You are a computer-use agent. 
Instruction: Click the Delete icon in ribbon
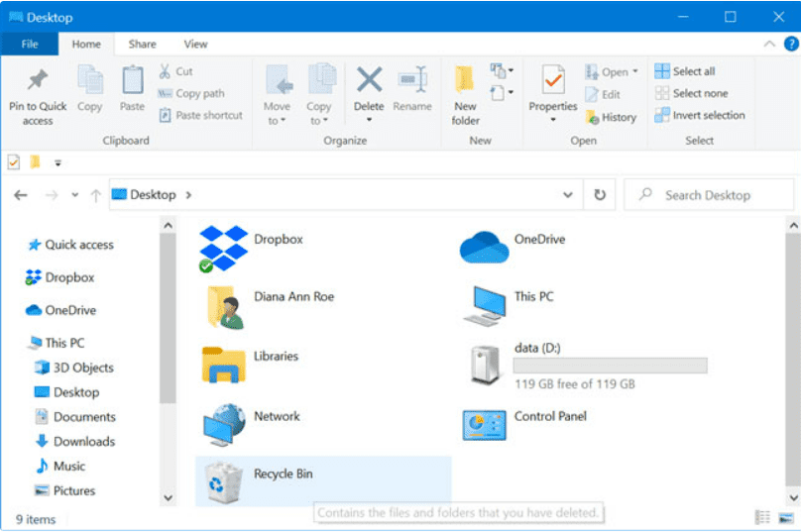click(x=369, y=80)
